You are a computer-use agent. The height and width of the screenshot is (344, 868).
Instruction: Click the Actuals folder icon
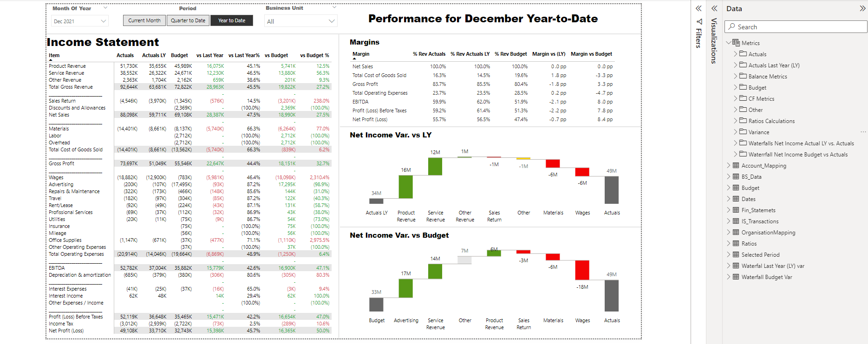pos(743,54)
